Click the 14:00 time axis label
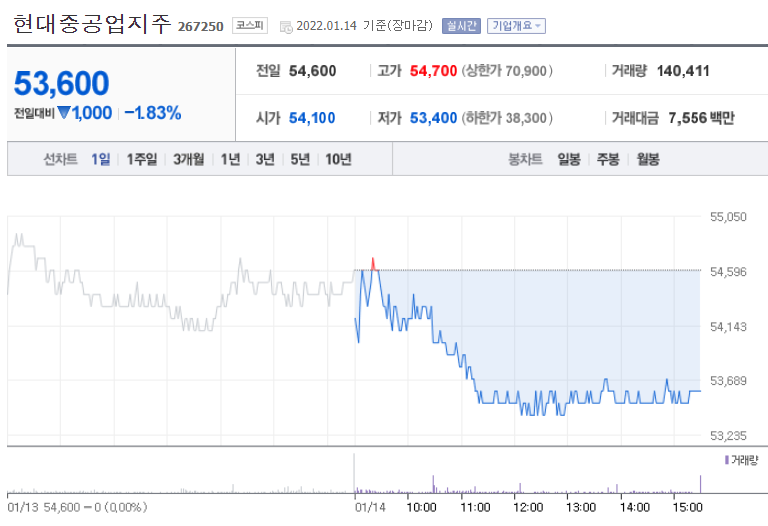 (635, 507)
